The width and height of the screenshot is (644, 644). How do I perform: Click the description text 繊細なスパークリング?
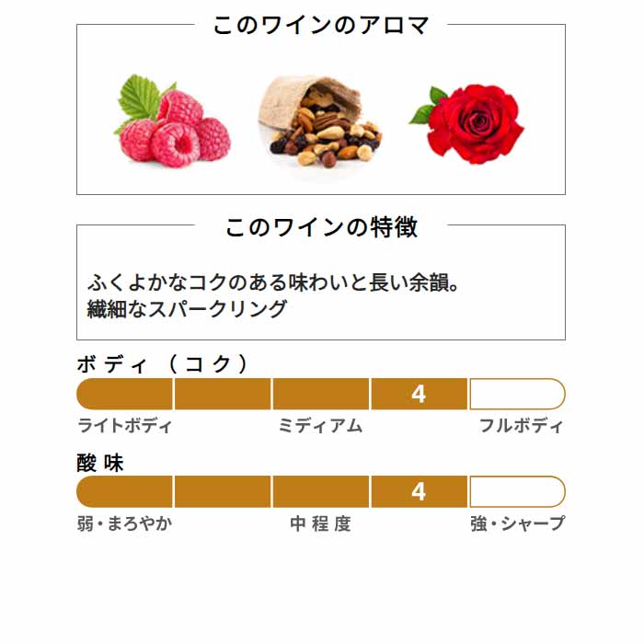point(188,309)
